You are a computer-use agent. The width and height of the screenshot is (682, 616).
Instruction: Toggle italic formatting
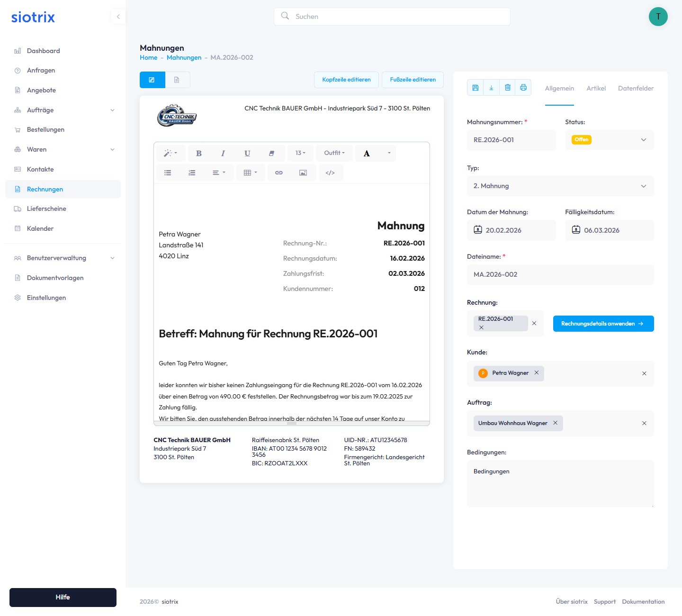pos(223,154)
